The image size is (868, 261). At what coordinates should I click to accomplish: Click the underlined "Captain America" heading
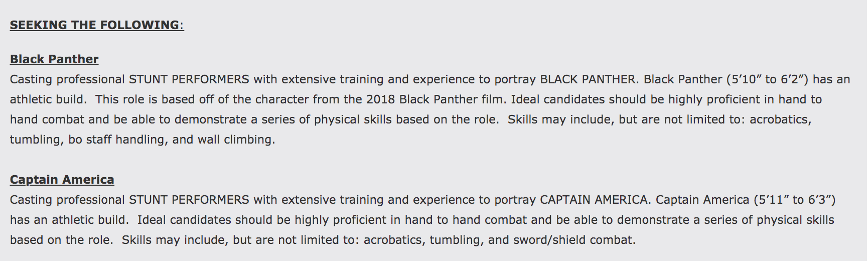[x=62, y=180]
